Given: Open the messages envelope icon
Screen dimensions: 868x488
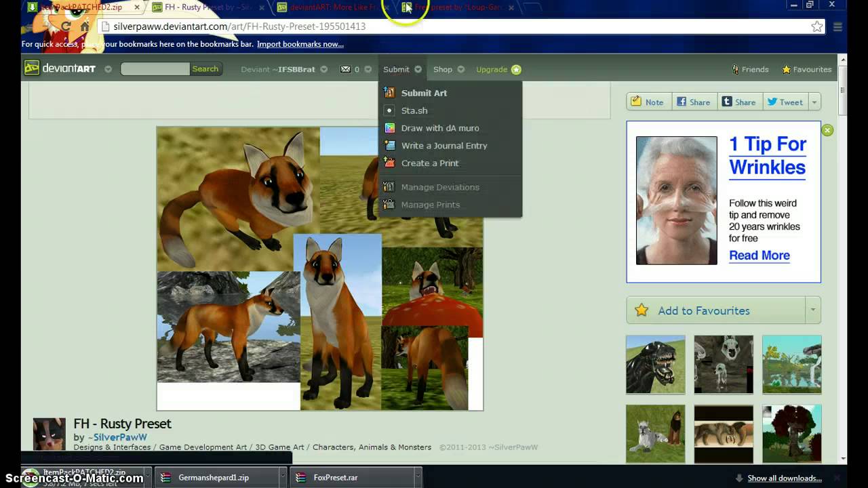Looking at the screenshot, I should click(x=346, y=69).
